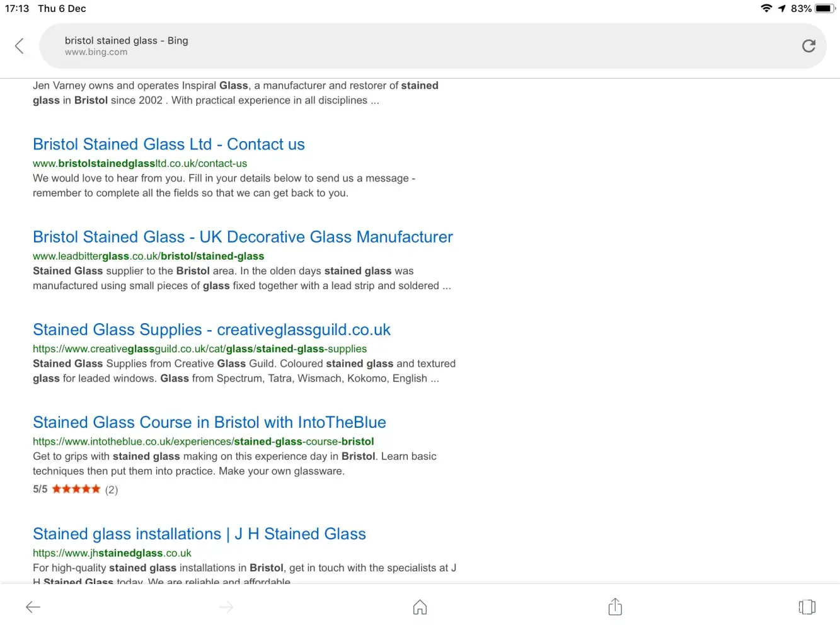Reload the Bing search page
Viewport: 840px width, 630px height.
[808, 46]
